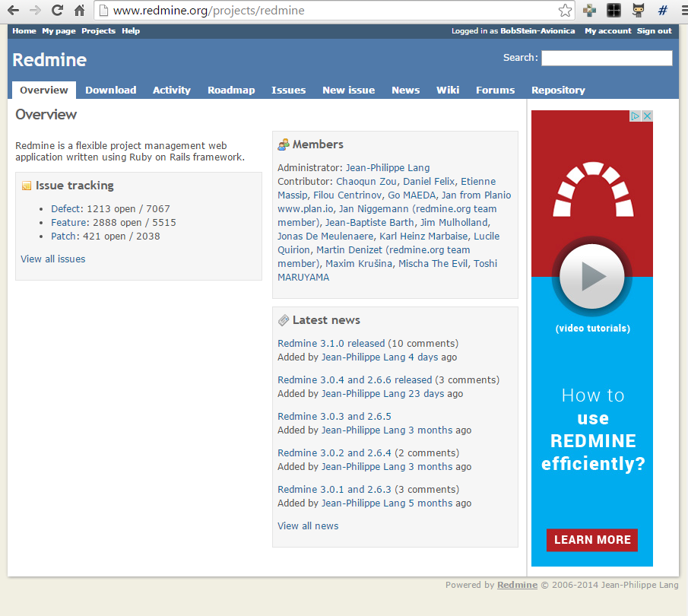The image size is (688, 616).
Task: Click the plus-shaped extension icon
Action: (x=589, y=11)
